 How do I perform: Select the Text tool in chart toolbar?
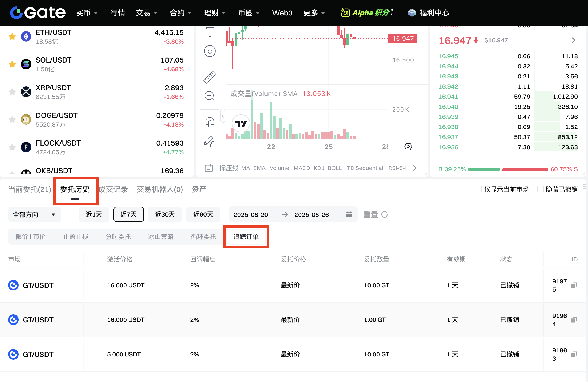pos(210,32)
